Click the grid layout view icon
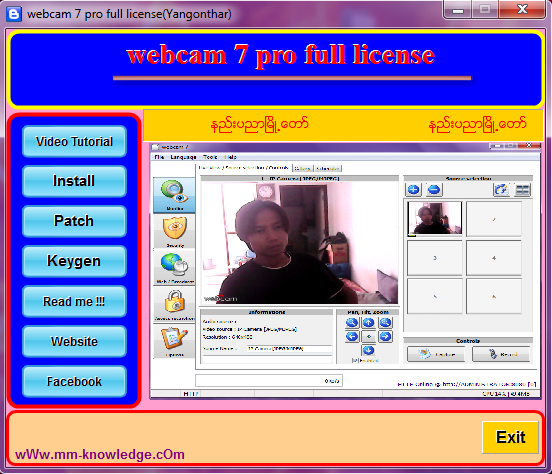 click(523, 190)
